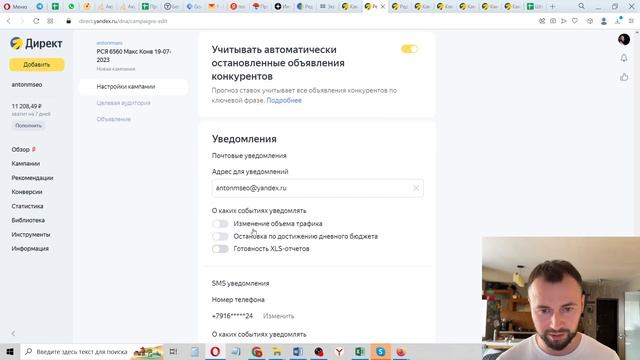
Task: Open Opera from the taskbar
Action: 215,351
